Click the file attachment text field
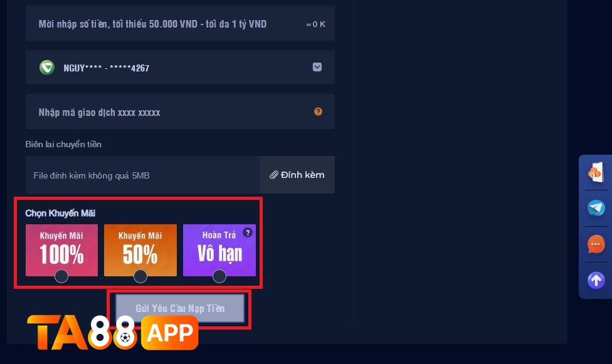 (143, 175)
